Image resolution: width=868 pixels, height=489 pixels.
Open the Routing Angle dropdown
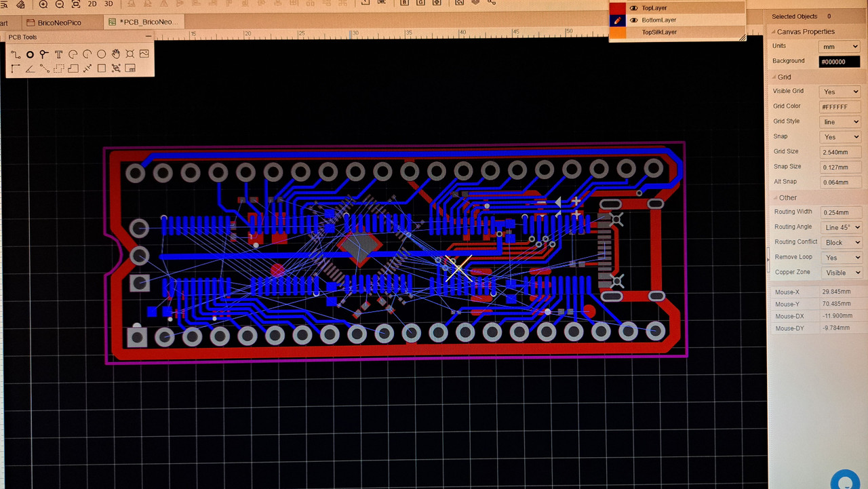(841, 227)
